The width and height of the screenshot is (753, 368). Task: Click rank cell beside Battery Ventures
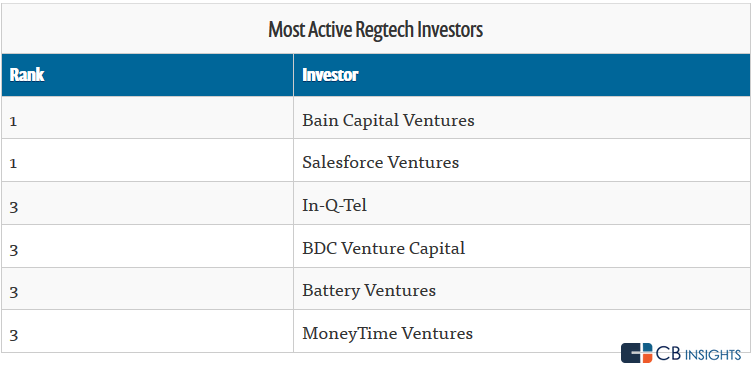tap(147, 289)
